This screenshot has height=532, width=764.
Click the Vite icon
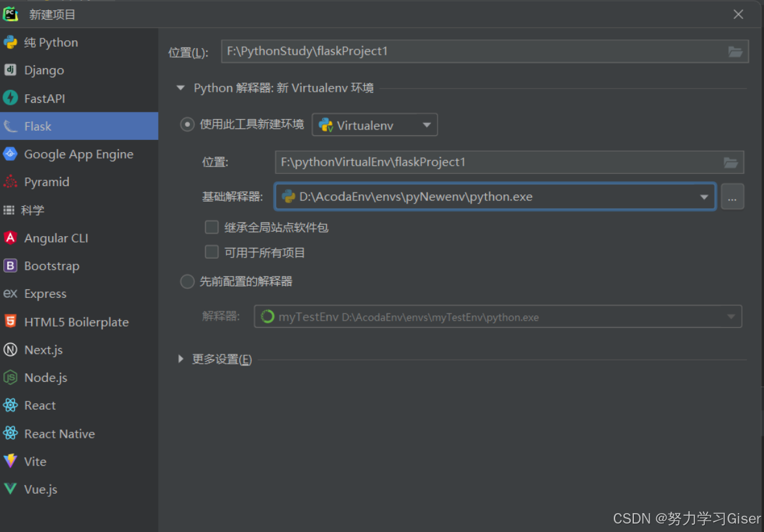tap(10, 461)
